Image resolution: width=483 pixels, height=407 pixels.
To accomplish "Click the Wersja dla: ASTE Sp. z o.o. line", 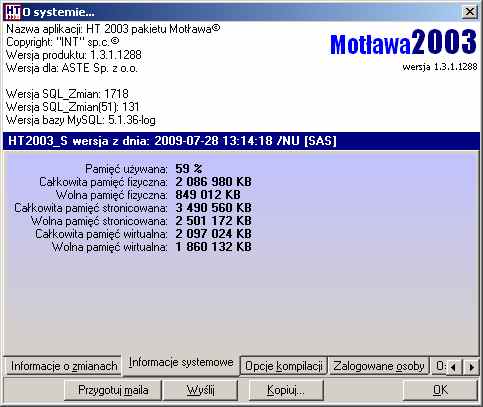I will point(72,68).
